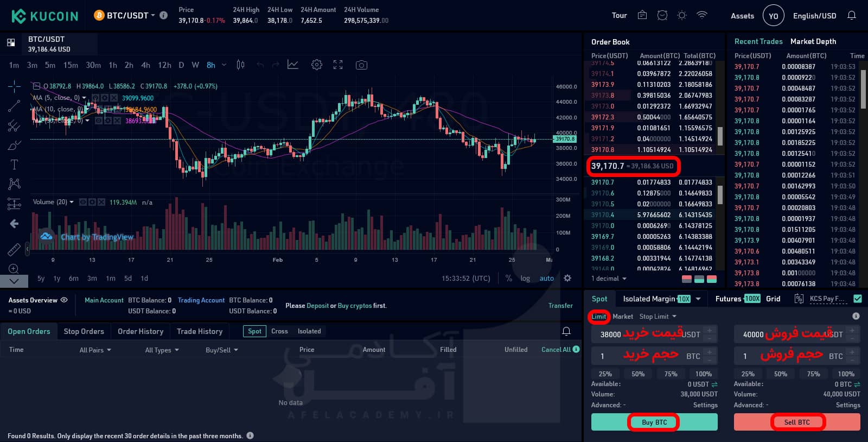Open the YO user avatar menu

pyautogui.click(x=774, y=16)
